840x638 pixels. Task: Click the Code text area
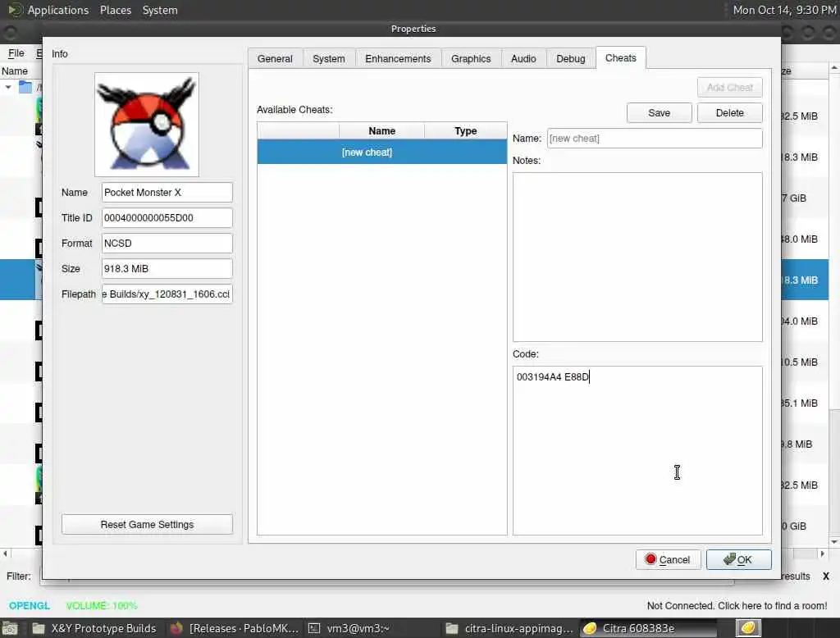(x=637, y=450)
